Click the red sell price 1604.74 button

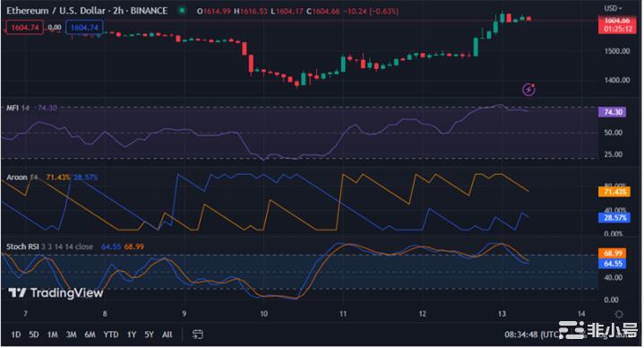(25, 28)
